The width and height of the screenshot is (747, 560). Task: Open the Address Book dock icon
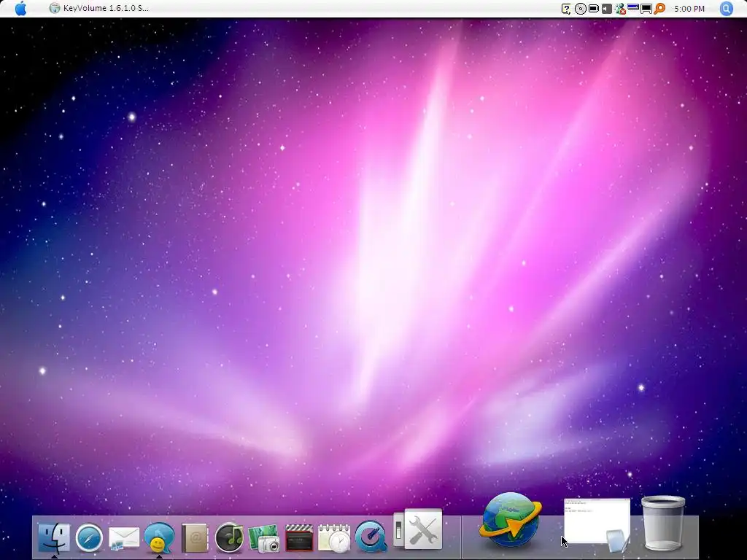point(195,538)
